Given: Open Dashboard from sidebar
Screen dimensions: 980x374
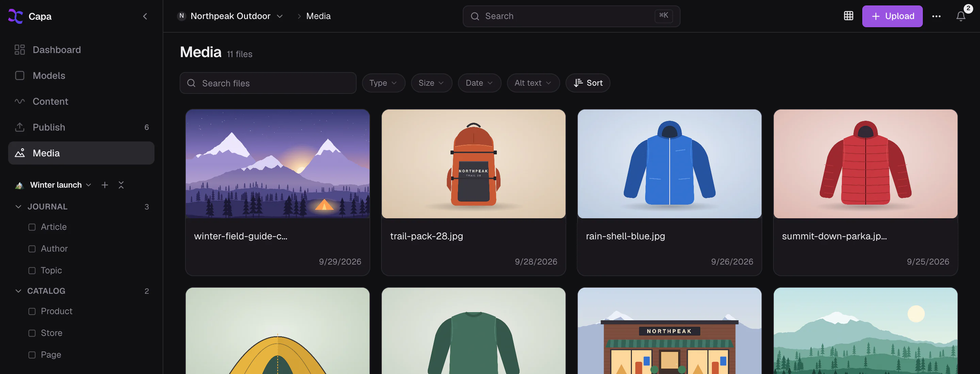Looking at the screenshot, I should (81, 50).
